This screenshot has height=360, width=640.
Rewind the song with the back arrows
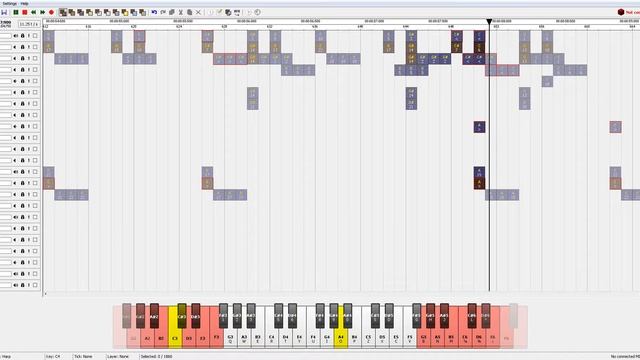(33, 12)
